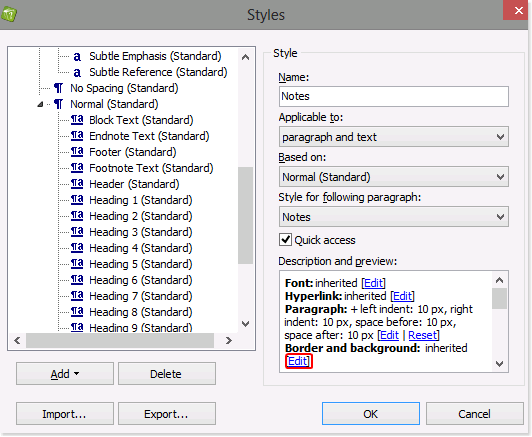532x437 pixels.
Task: Click the Reset link for Paragraph settings
Action: [x=422, y=335]
